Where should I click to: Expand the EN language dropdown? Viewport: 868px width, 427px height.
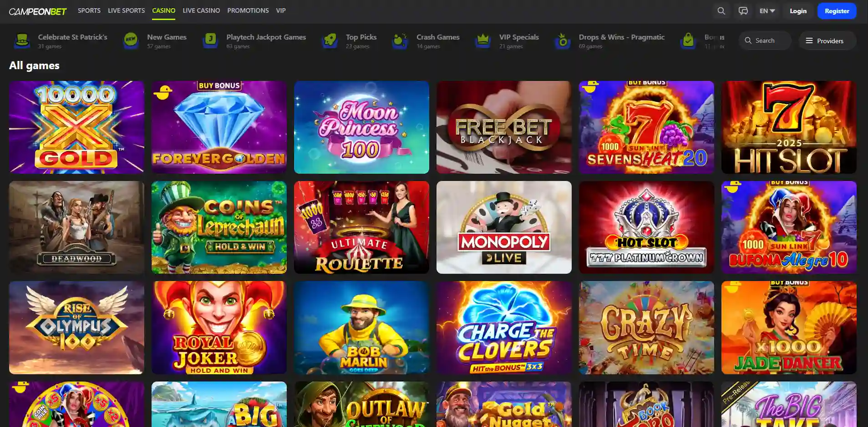(x=767, y=11)
